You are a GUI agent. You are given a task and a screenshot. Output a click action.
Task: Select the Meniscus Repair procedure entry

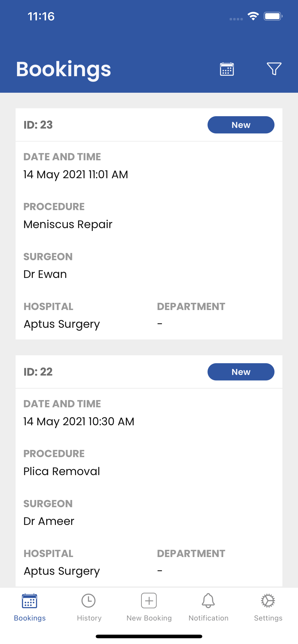coord(68,224)
